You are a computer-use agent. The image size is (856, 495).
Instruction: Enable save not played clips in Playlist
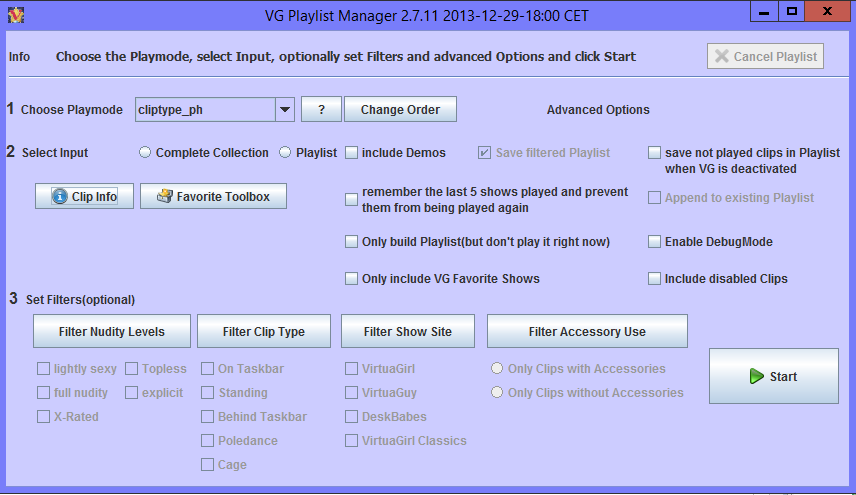(x=654, y=153)
